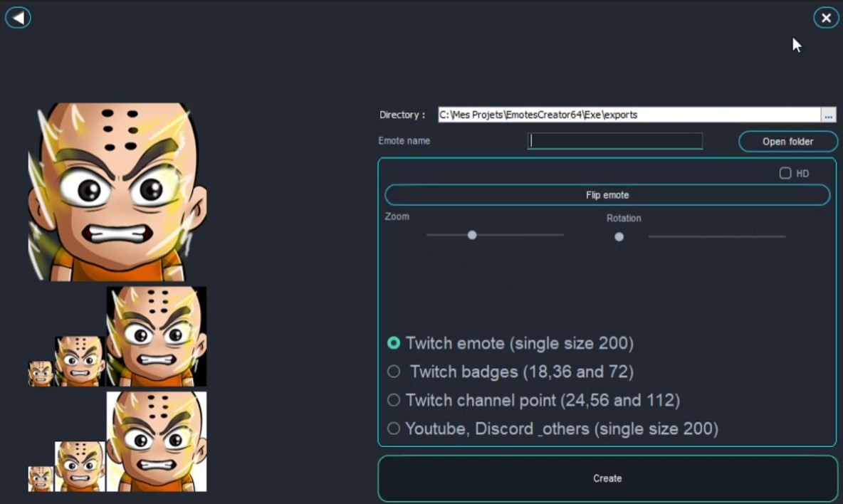The height and width of the screenshot is (504, 843).
Task: Select the Twitch channel point option
Action: (394, 399)
